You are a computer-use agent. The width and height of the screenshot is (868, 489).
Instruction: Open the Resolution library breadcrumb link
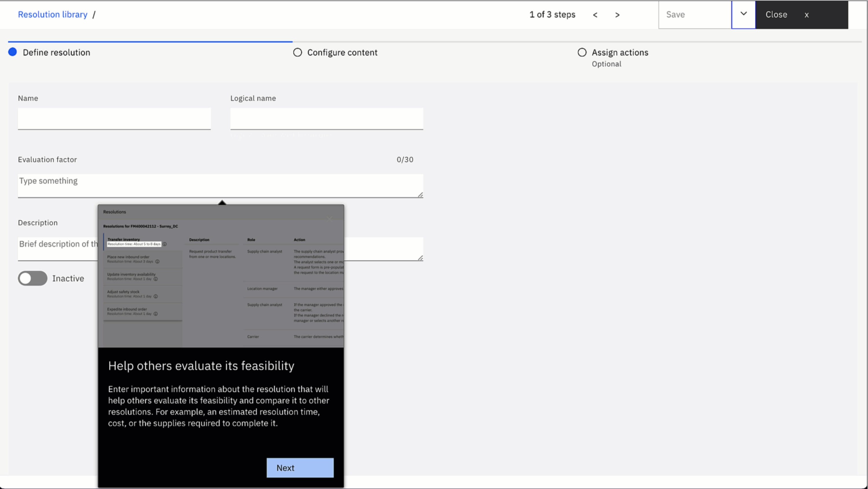53,14
